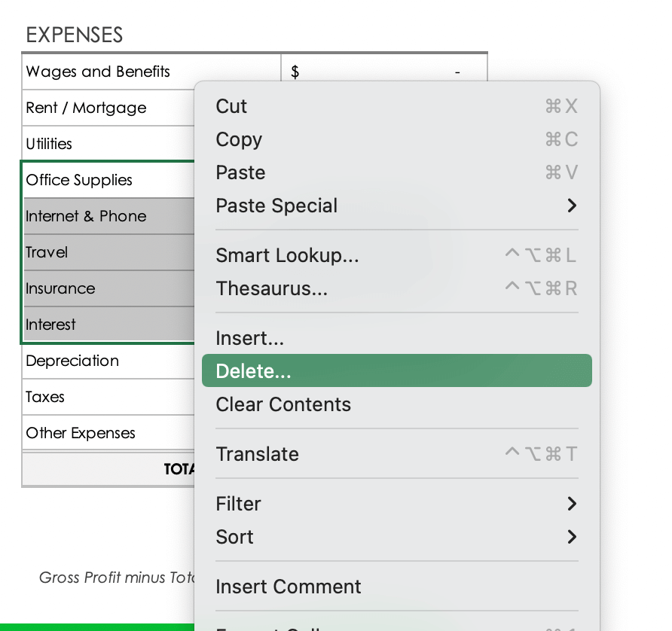Click the Office Supplies cell
The image size is (672, 631).
[79, 180]
